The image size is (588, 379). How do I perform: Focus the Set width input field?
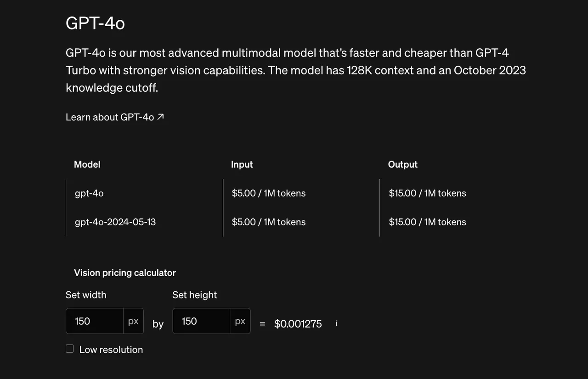pos(95,321)
